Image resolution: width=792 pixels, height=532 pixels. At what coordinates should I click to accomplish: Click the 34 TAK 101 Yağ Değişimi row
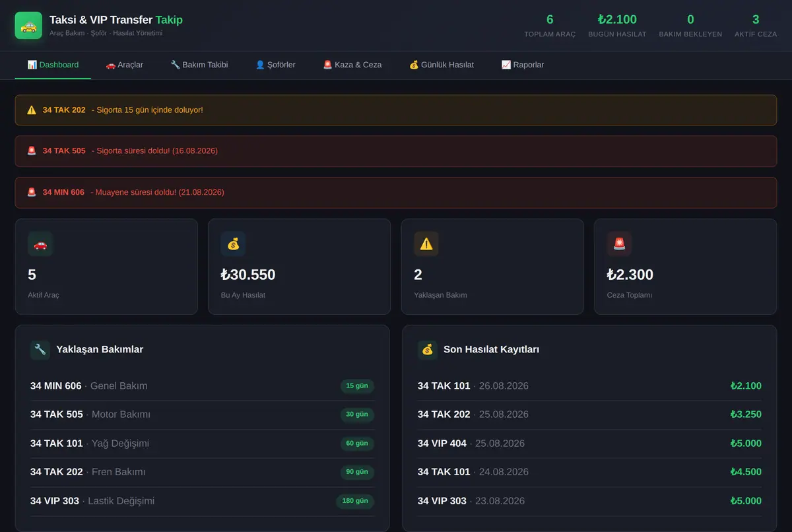coord(202,444)
